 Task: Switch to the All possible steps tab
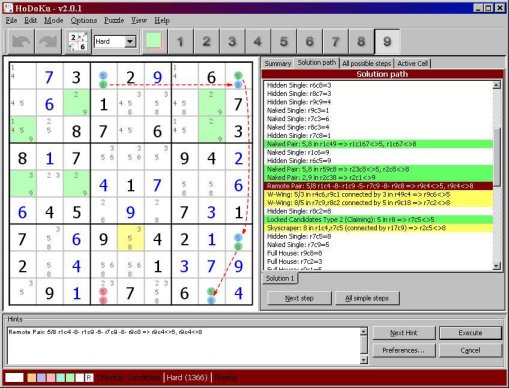366,63
